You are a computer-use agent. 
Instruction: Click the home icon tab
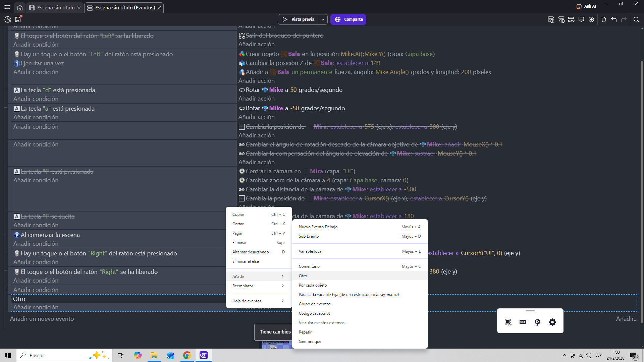tap(20, 8)
